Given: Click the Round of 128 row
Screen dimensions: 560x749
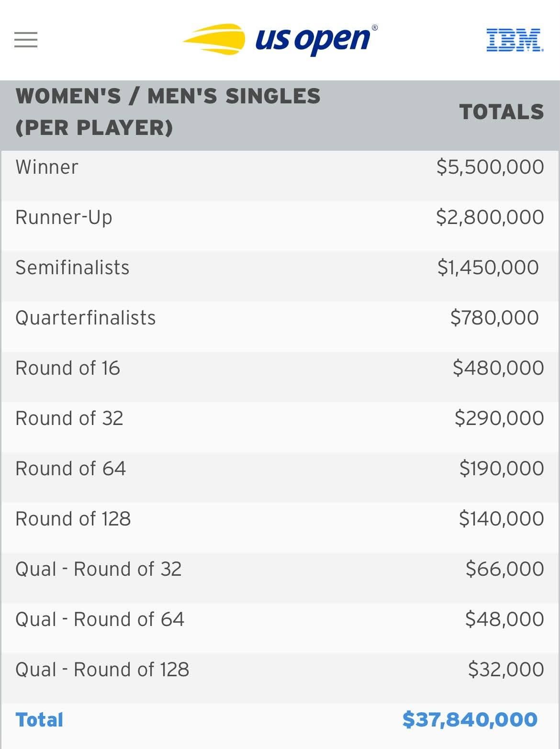Looking at the screenshot, I should 280,519.
